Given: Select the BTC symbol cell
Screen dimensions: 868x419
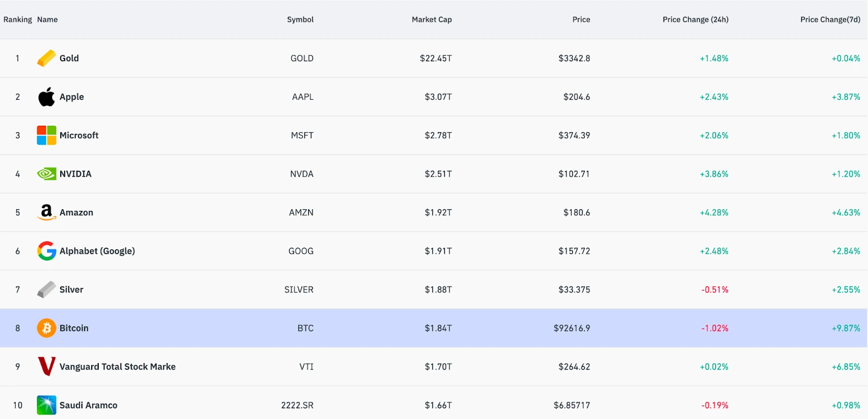Looking at the screenshot, I should (305, 328).
